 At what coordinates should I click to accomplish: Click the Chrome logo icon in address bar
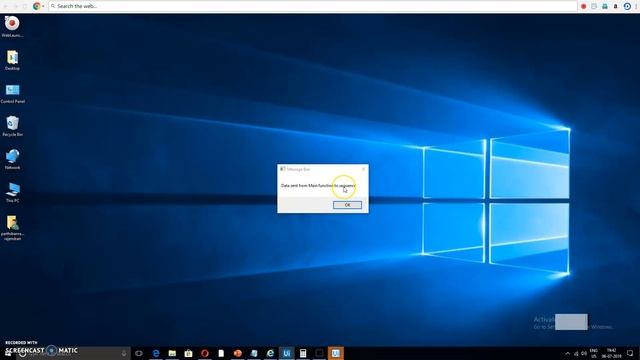pyautogui.click(x=37, y=6)
